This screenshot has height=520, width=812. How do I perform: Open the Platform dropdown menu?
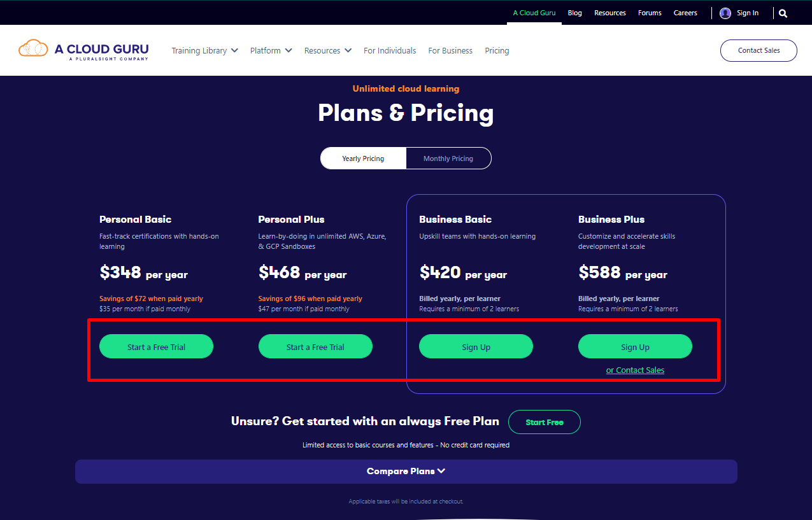point(271,50)
